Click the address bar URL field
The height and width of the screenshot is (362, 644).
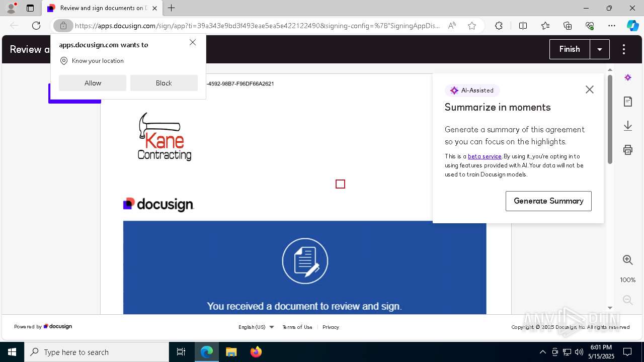pyautogui.click(x=257, y=26)
